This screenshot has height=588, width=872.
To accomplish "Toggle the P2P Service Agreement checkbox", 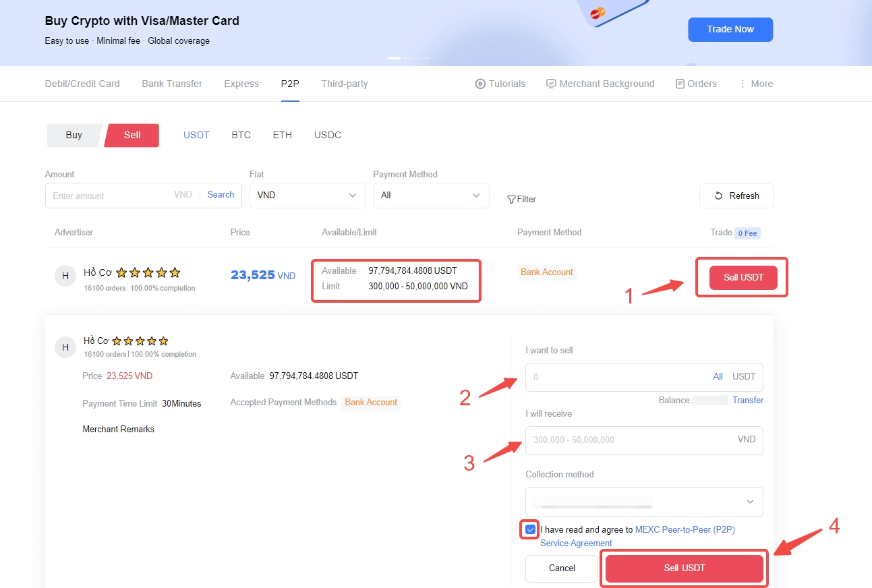I will 530,529.
